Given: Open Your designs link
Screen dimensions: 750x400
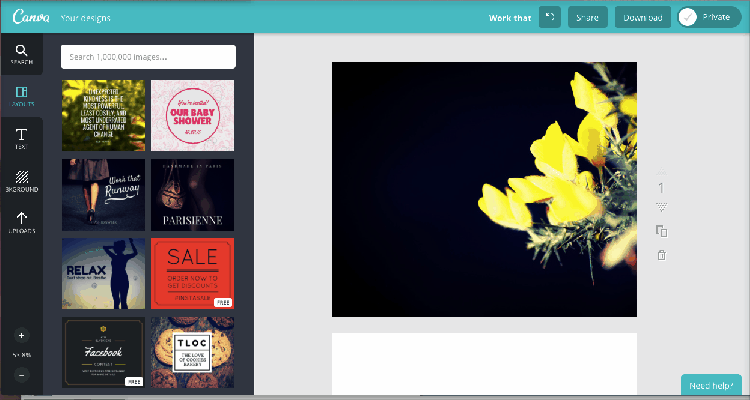Looking at the screenshot, I should tap(86, 17).
